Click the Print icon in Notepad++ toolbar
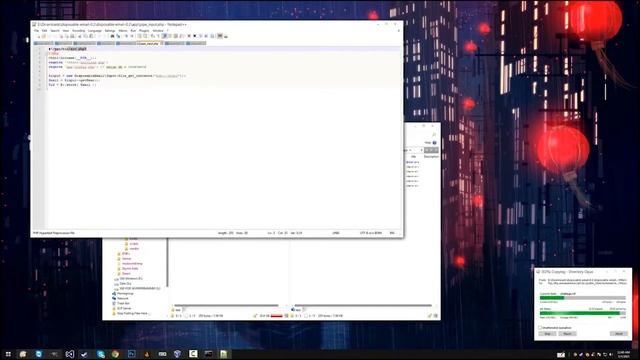The height and width of the screenshot is (360, 640). tap(73, 36)
